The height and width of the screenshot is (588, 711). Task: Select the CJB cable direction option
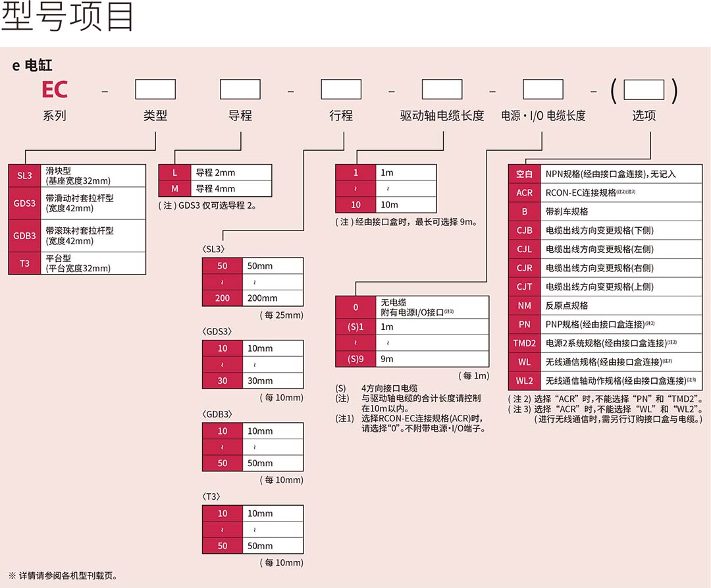524,230
